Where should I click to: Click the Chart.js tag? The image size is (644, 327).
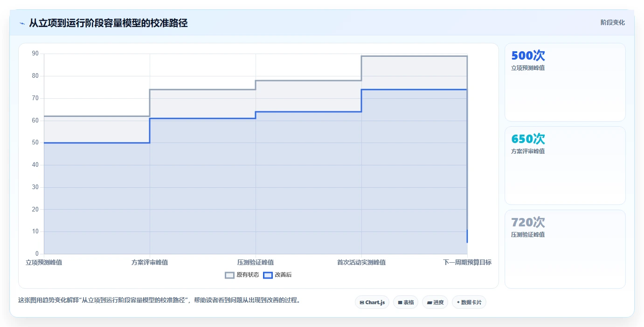(372, 302)
